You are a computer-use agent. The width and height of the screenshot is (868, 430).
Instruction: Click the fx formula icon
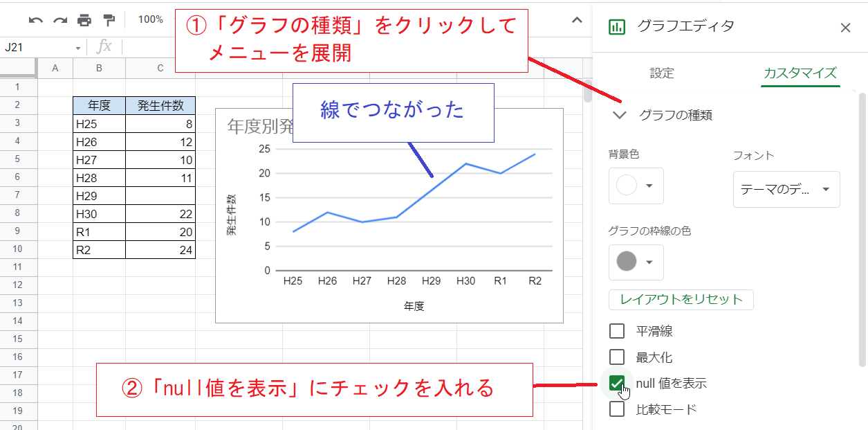(x=104, y=47)
